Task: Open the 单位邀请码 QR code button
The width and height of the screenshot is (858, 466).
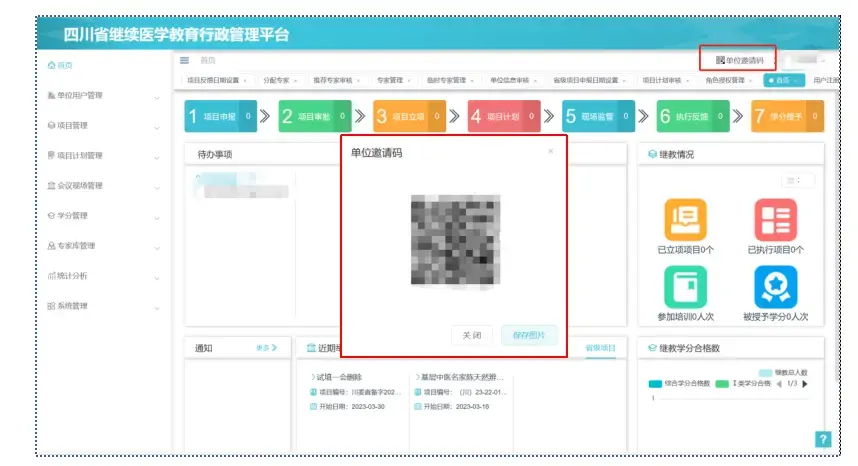Action: pyautogui.click(x=739, y=60)
